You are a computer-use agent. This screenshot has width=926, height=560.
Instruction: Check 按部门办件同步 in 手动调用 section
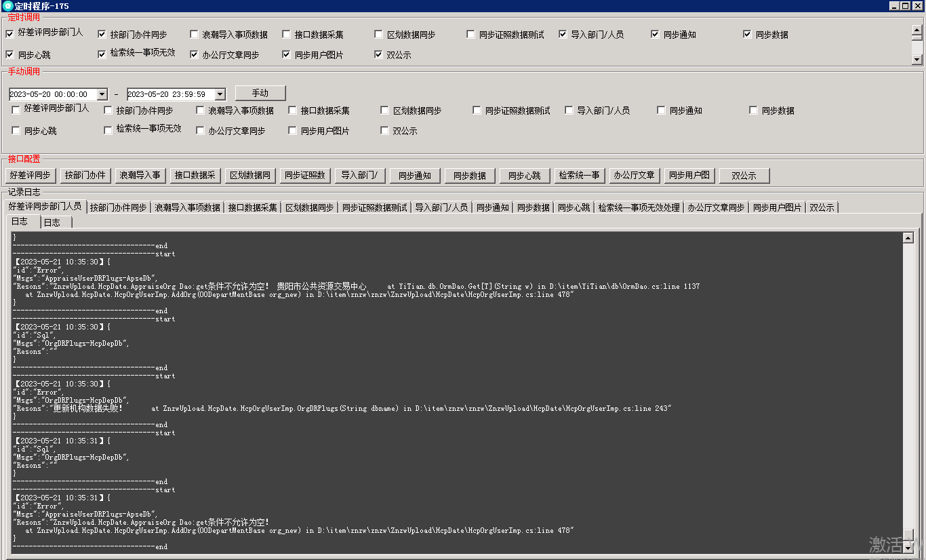(108, 110)
